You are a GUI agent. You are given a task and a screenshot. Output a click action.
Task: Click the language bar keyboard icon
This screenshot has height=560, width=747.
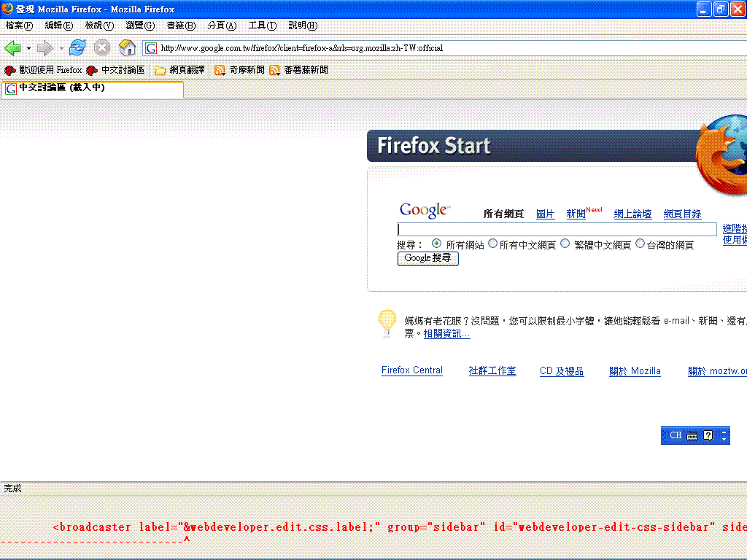click(693, 436)
